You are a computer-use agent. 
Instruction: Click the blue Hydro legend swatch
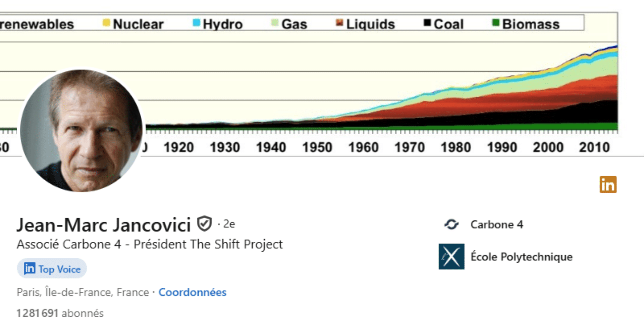pos(196,23)
